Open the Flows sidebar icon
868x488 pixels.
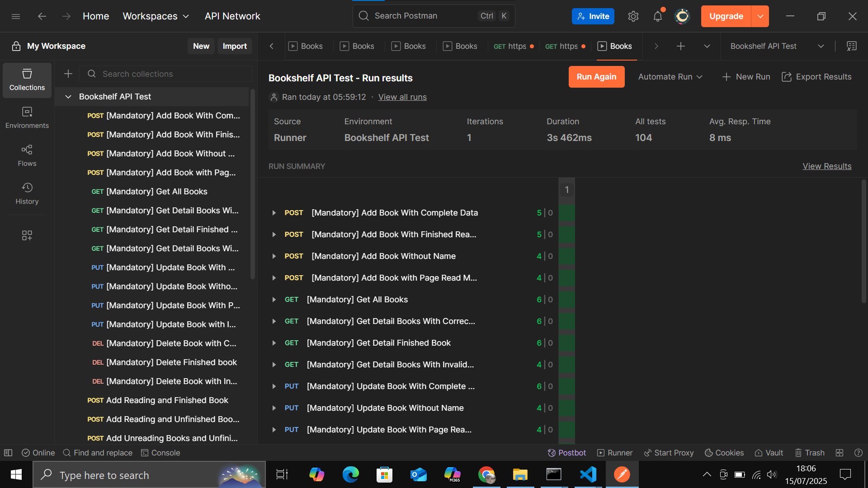click(27, 156)
